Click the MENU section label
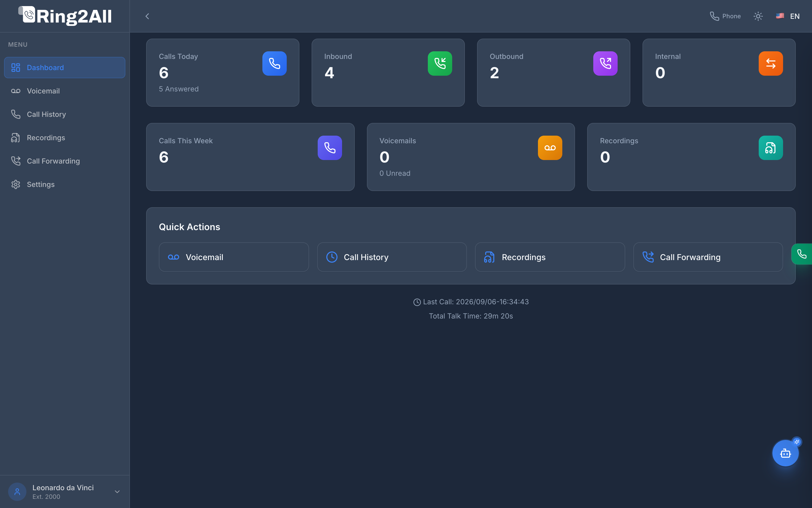The width and height of the screenshot is (812, 508). tap(18, 45)
